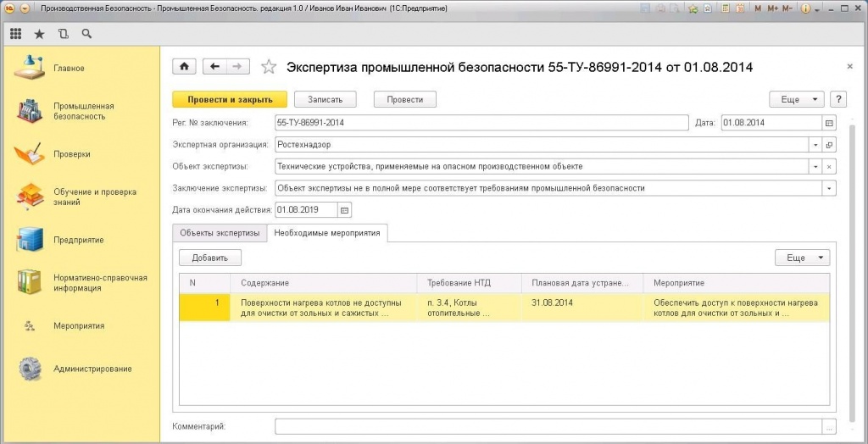Expand the Экспертная организация dropdown
The image size is (868, 444).
pos(815,145)
